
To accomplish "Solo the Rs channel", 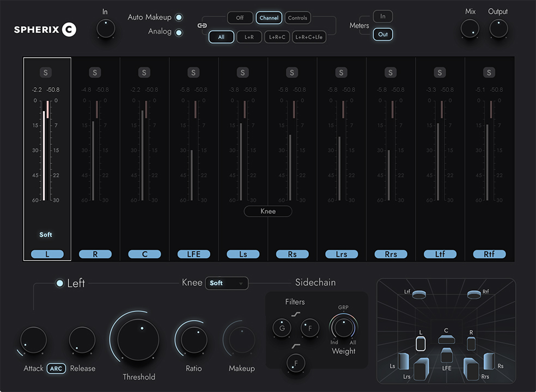I will (x=292, y=72).
